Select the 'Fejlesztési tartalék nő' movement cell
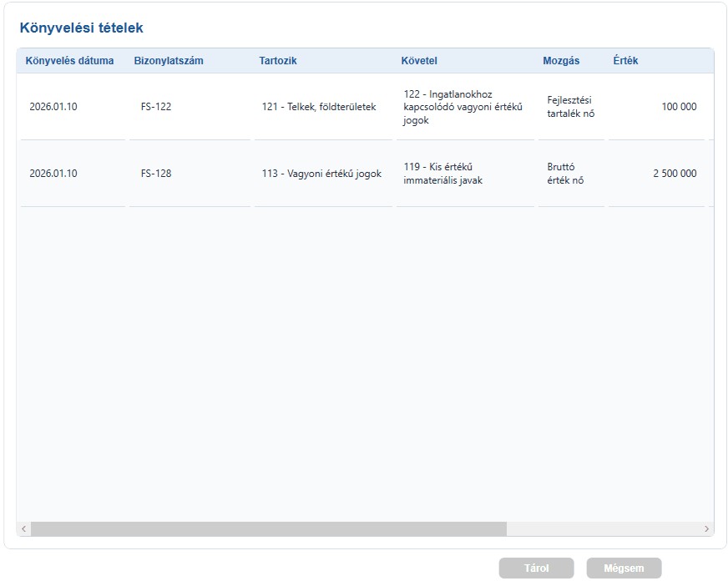Viewport: 728px width, 581px height. (572, 107)
